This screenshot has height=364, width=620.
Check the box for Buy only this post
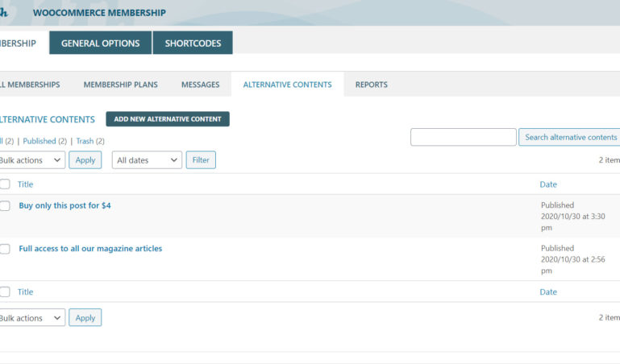(5, 205)
